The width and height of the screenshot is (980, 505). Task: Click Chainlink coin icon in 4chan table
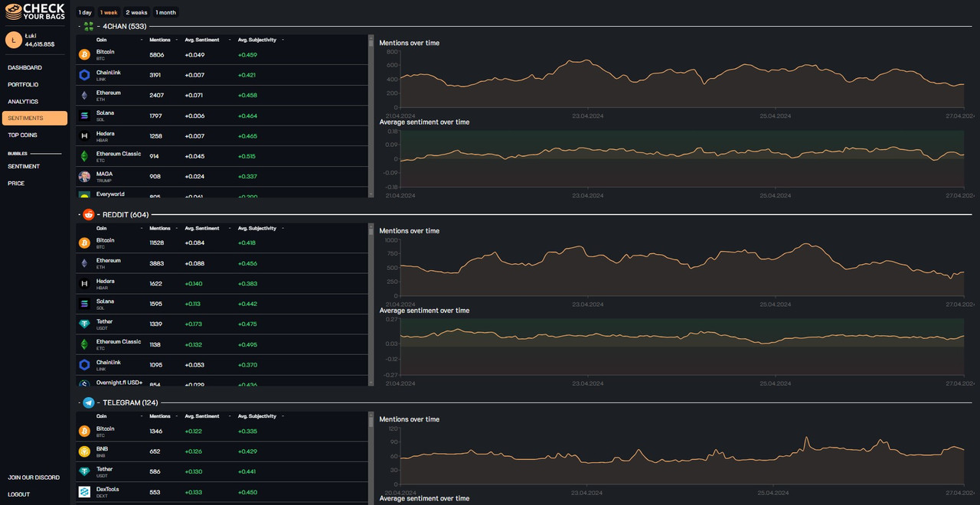[x=84, y=75]
